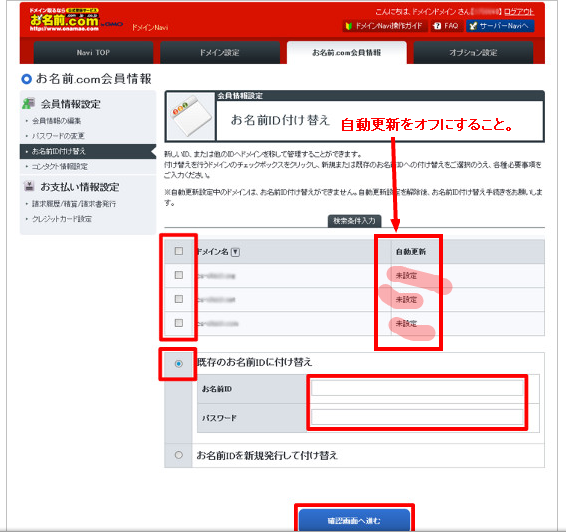Viewport: 566px width, 532px height.
Task: Open the ドメインNavi操作ガイド link
Action: [x=385, y=26]
